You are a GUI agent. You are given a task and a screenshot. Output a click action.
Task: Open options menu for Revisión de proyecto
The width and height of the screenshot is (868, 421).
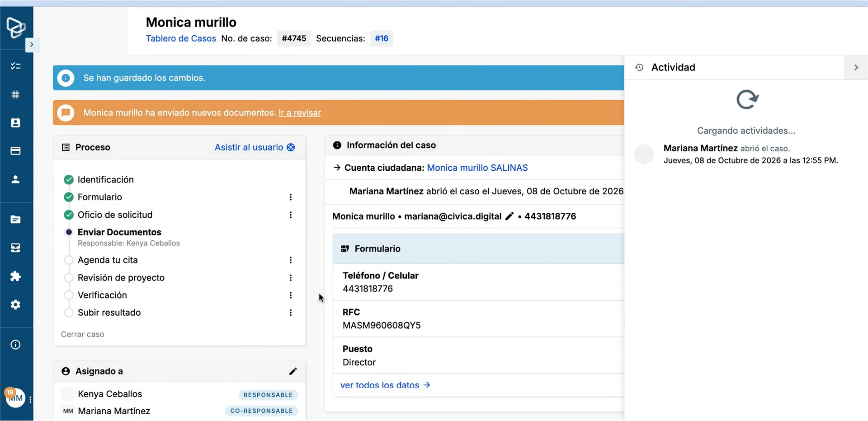[x=291, y=277]
